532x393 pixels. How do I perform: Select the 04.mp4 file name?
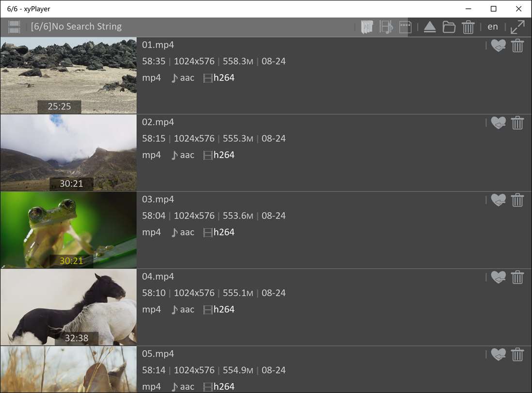click(158, 276)
